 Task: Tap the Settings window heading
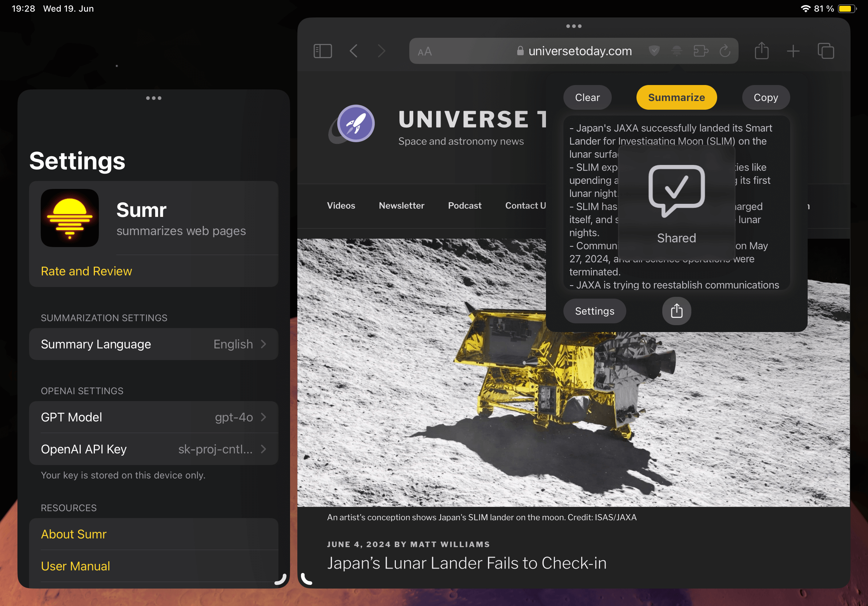[x=77, y=161]
